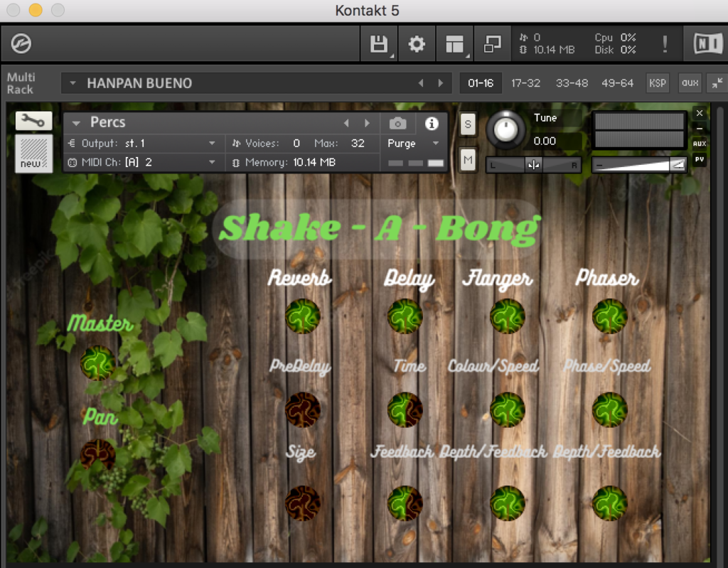The image size is (728, 568).
Task: Open the Percs instrument name dropdown
Action: click(76, 123)
